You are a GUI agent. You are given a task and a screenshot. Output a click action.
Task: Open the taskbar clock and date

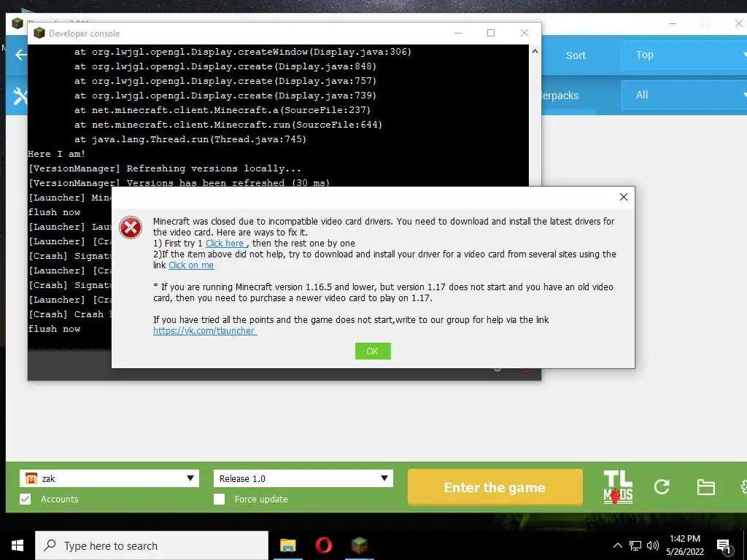point(684,545)
